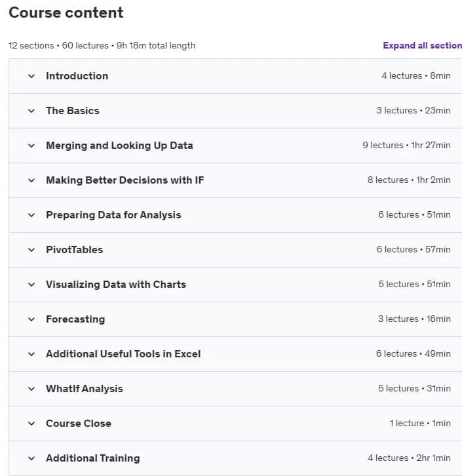This screenshot has width=462, height=476.
Task: Click chevron beside Making Better Decisions with IF
Action: [31, 180]
